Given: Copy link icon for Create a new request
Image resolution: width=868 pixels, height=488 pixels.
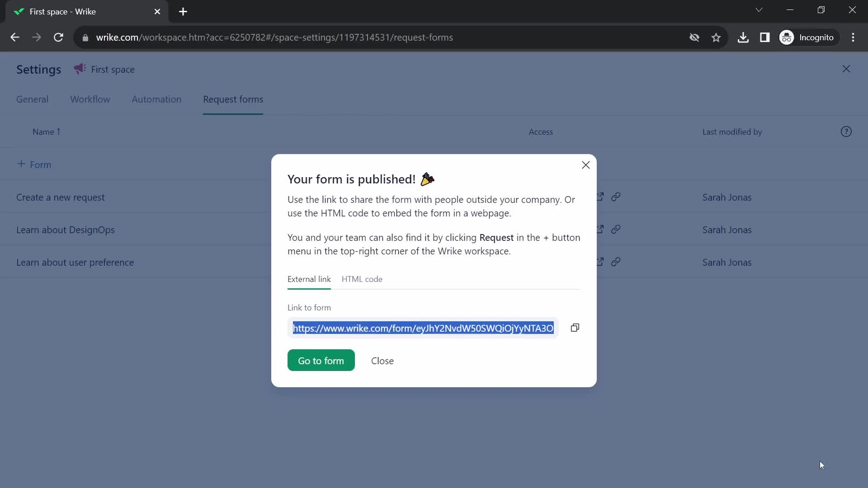Looking at the screenshot, I should 616,197.
